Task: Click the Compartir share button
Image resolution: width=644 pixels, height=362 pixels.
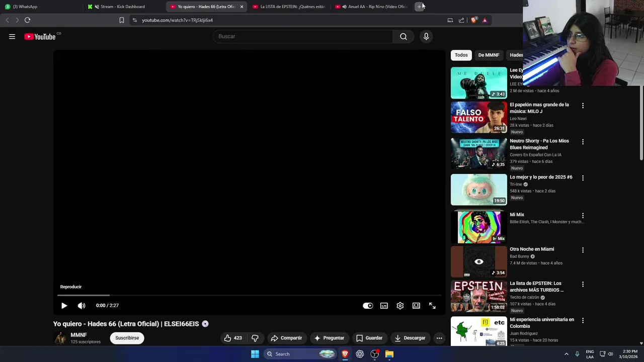Action: (x=286, y=338)
